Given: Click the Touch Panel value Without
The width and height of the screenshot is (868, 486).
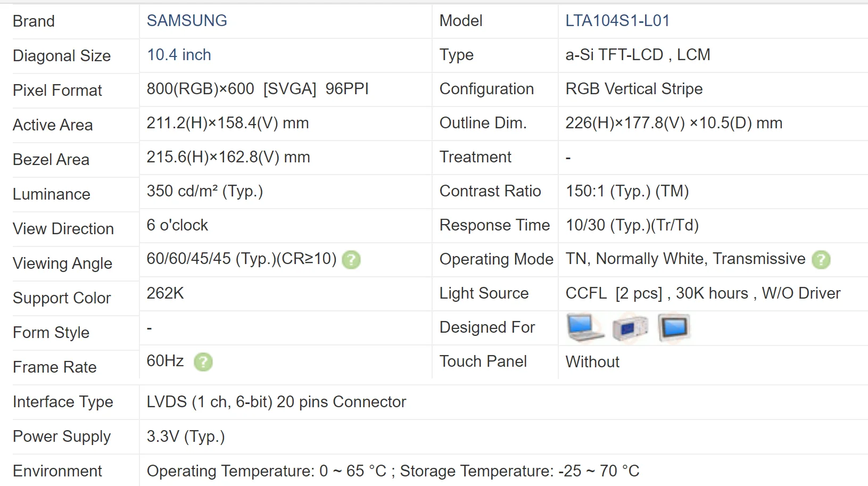Looking at the screenshot, I should tap(592, 362).
